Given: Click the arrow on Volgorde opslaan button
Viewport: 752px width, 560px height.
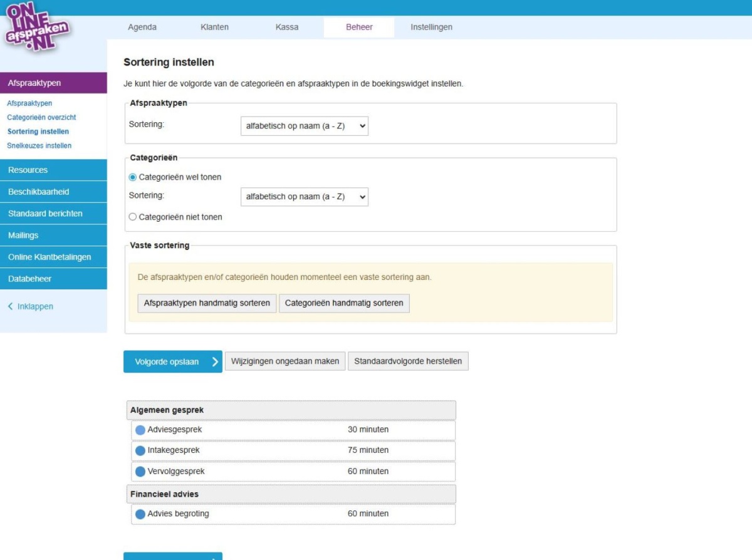Looking at the screenshot, I should (215, 362).
